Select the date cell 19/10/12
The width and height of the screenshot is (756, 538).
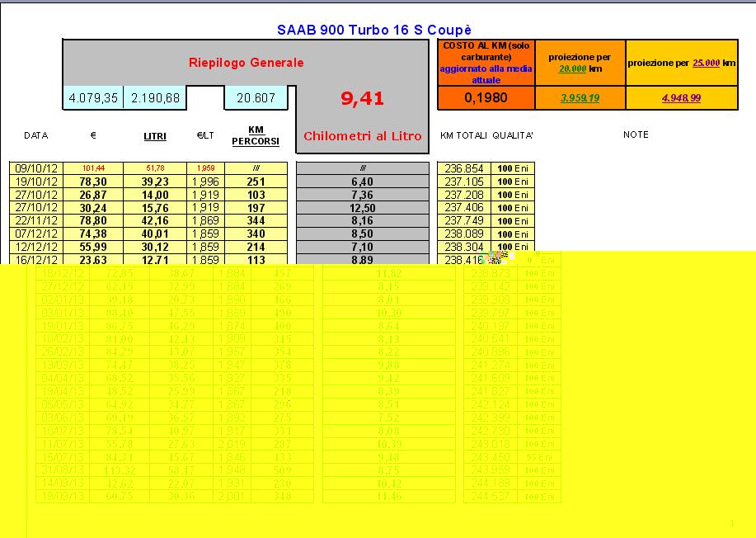point(36,182)
